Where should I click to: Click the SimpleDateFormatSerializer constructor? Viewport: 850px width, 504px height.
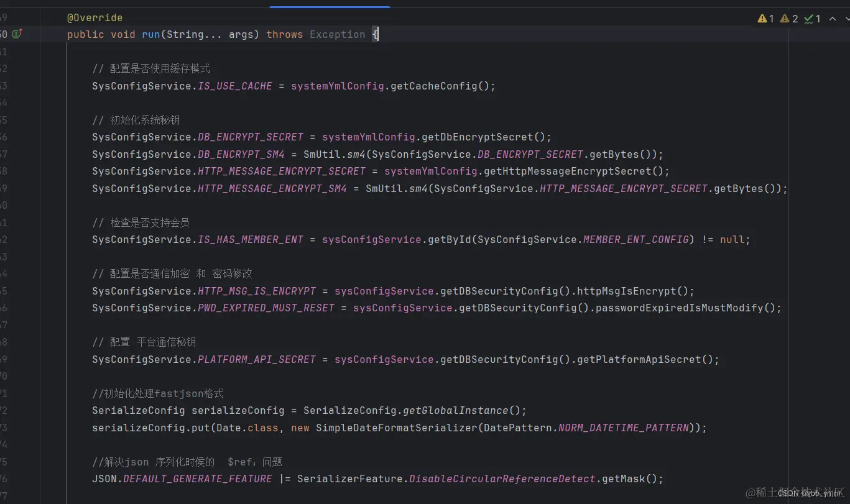click(397, 428)
